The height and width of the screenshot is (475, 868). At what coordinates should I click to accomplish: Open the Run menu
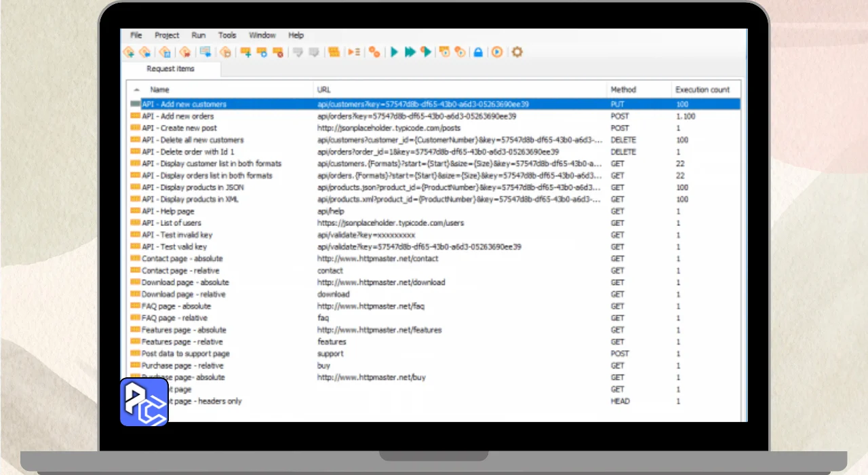pos(198,35)
